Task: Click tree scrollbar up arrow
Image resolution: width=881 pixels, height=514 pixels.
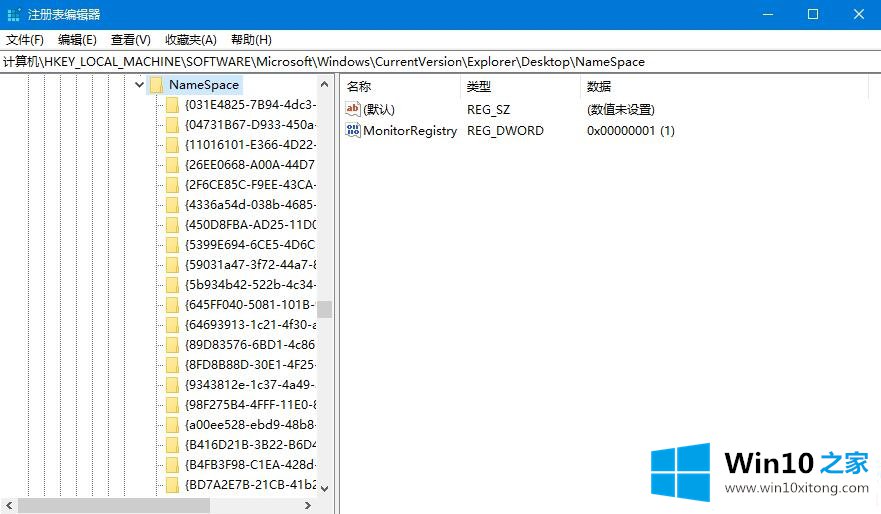Action: point(324,84)
